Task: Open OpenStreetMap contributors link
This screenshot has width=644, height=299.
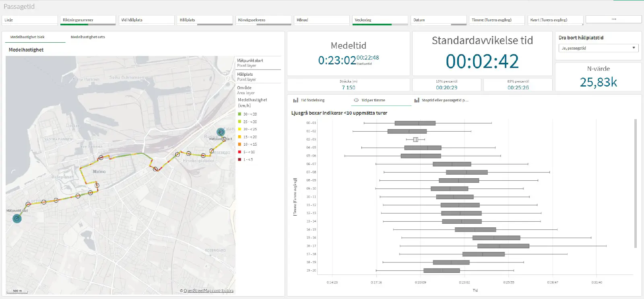Action: (x=208, y=291)
